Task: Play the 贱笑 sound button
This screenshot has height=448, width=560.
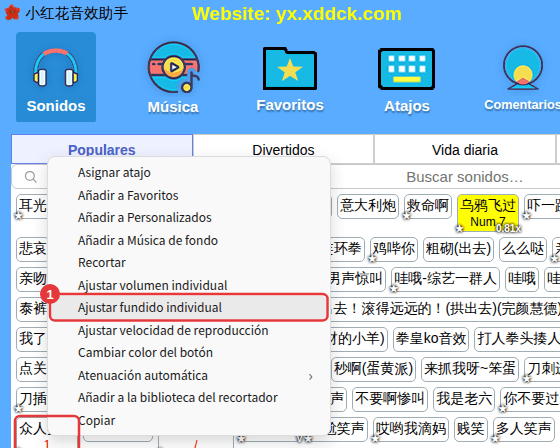Action: click(x=471, y=429)
